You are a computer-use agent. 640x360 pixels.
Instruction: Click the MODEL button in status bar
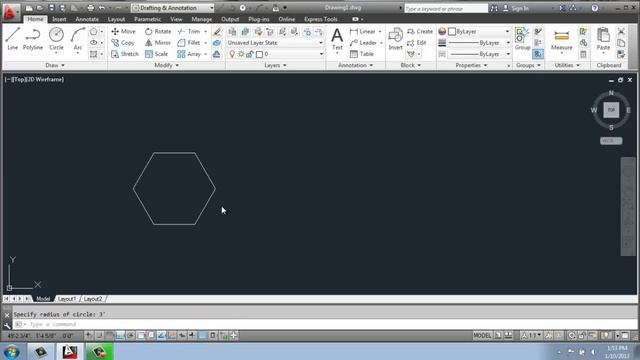coord(482,336)
